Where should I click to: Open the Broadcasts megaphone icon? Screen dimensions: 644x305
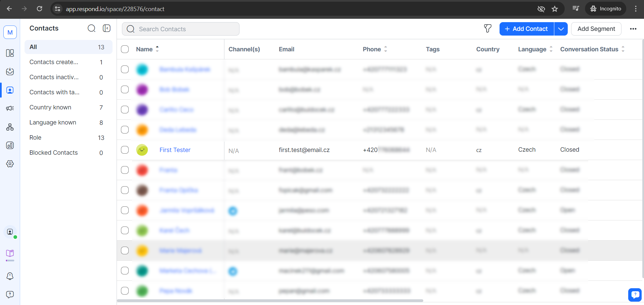click(x=10, y=108)
